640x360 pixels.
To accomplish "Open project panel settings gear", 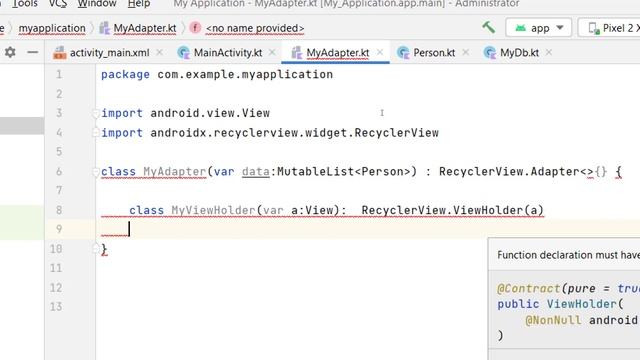I will pyautogui.click(x=10, y=52).
